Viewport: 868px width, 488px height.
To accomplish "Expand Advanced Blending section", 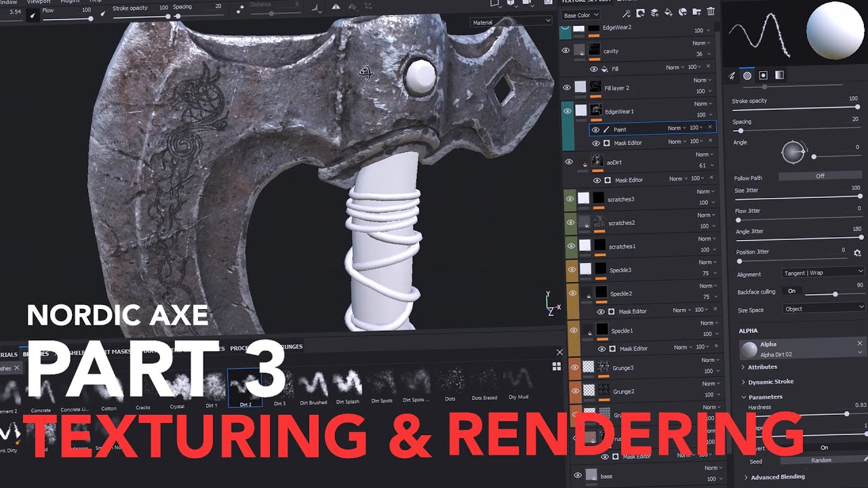I will point(774,477).
